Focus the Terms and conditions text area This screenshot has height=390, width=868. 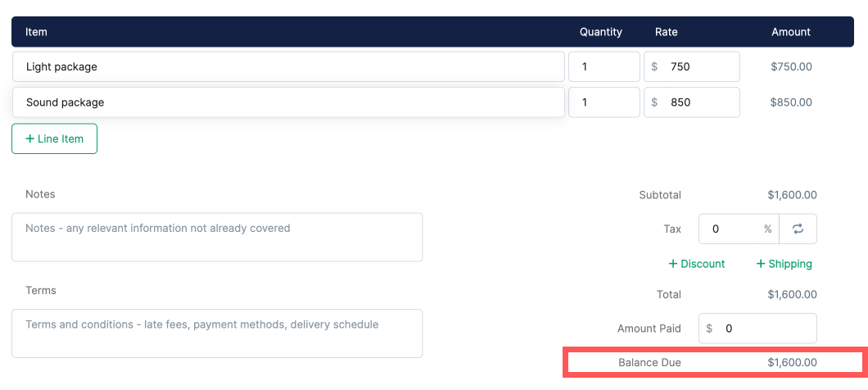coord(217,333)
